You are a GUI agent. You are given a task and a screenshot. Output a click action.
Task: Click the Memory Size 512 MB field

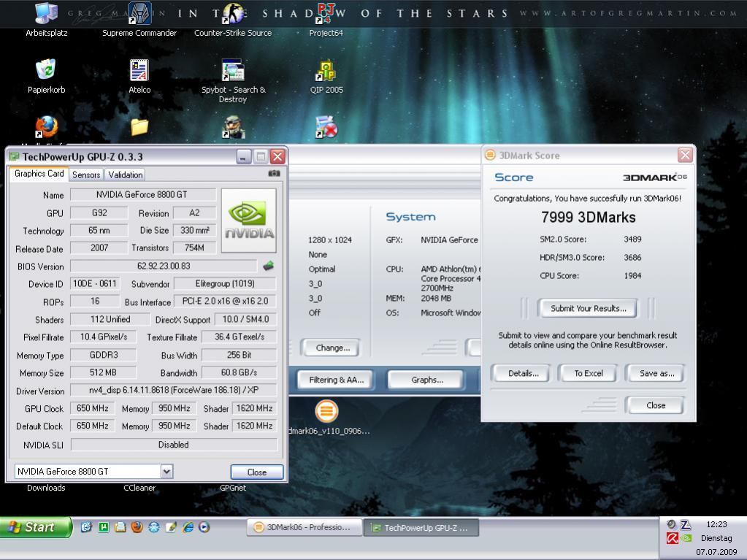(103, 372)
